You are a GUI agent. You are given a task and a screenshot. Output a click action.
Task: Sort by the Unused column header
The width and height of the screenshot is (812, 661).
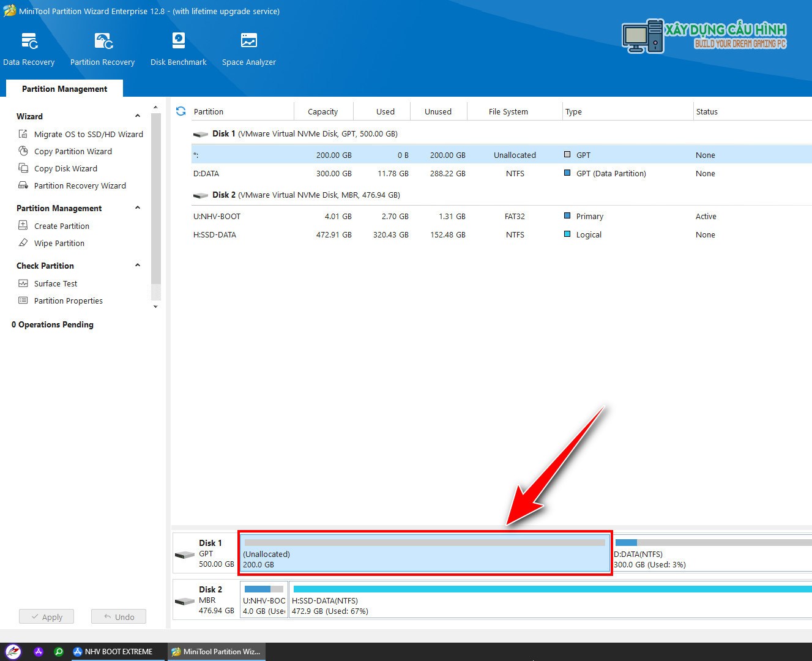coord(438,111)
